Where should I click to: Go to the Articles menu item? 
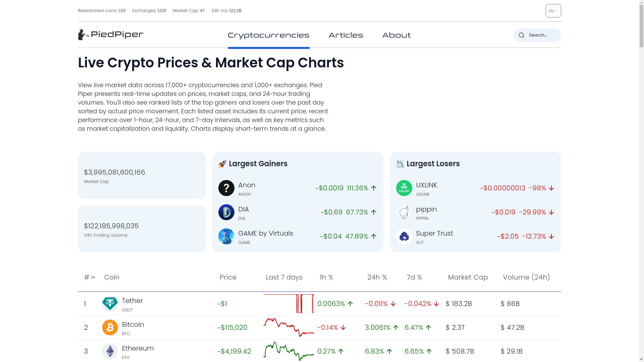345,35
